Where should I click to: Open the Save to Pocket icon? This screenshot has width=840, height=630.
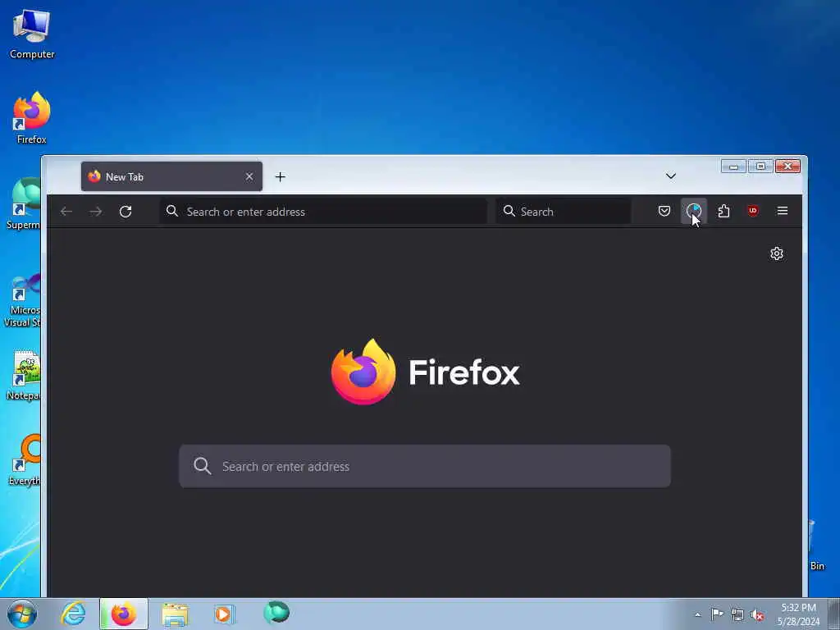tap(664, 211)
